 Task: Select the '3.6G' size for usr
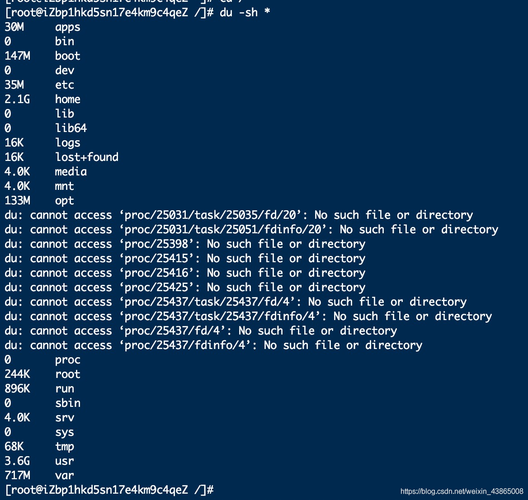pos(17,461)
